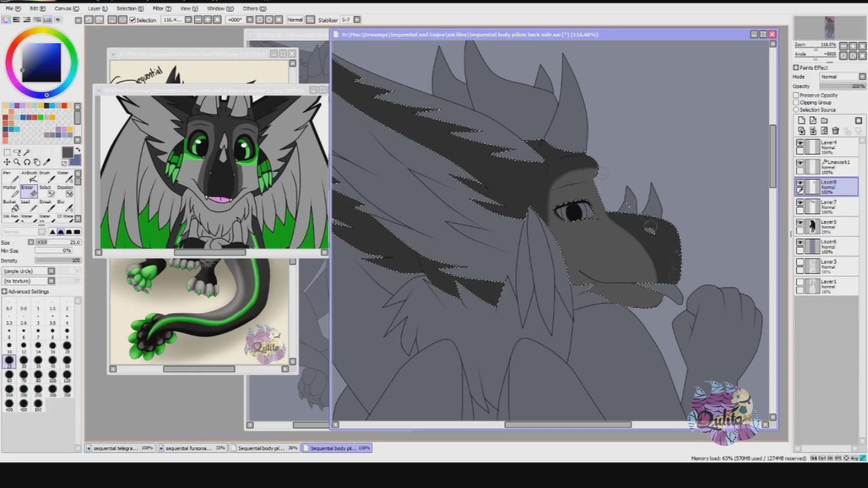868x488 pixels.
Task: Activate the Eyedropper tool
Action: click(x=47, y=162)
